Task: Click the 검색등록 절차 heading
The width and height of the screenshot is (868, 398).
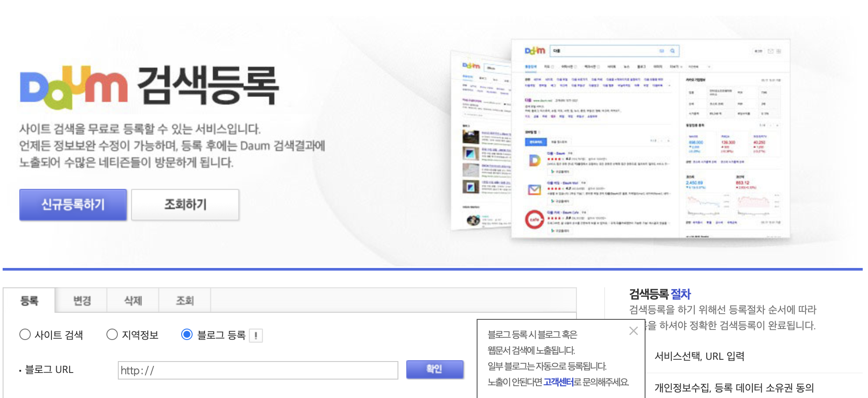Action: 660,294
